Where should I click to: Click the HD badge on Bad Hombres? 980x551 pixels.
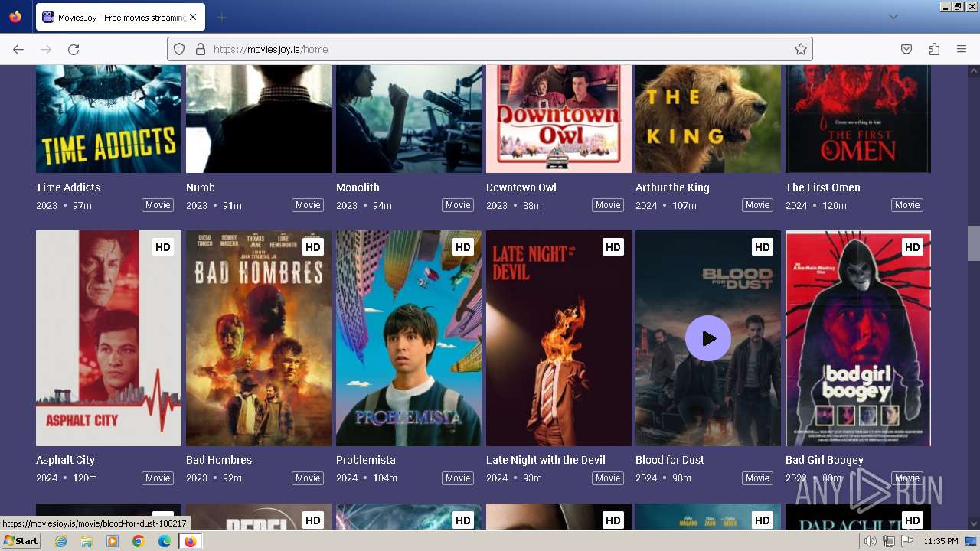313,247
